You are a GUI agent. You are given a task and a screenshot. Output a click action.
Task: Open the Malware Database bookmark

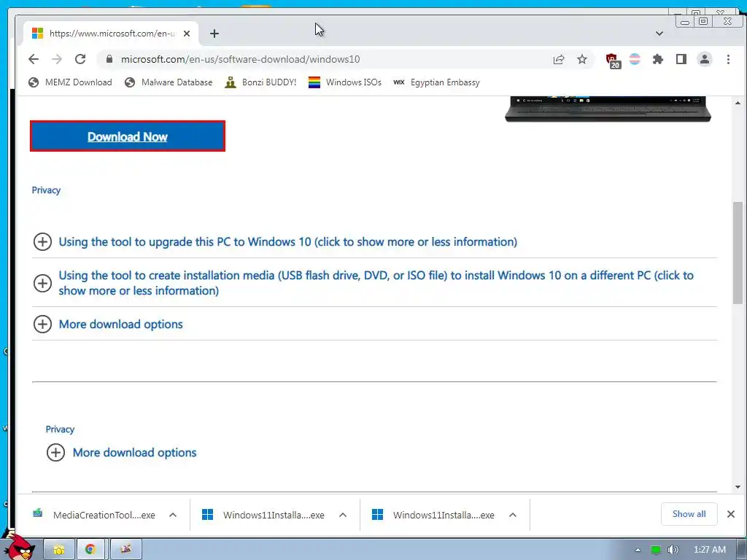coord(169,82)
